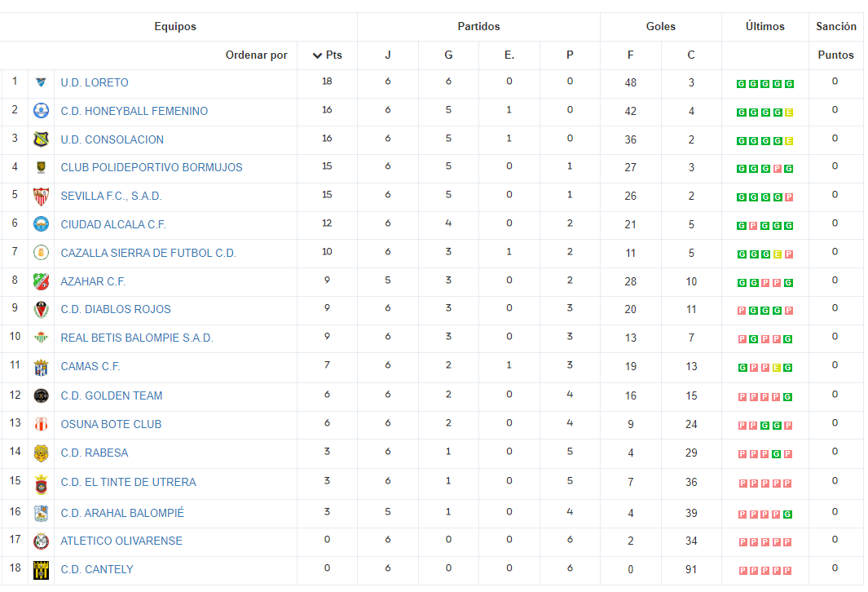The height and width of the screenshot is (592, 868).
Task: Click the C.D. Cantely yellow-black crest
Action: [41, 570]
